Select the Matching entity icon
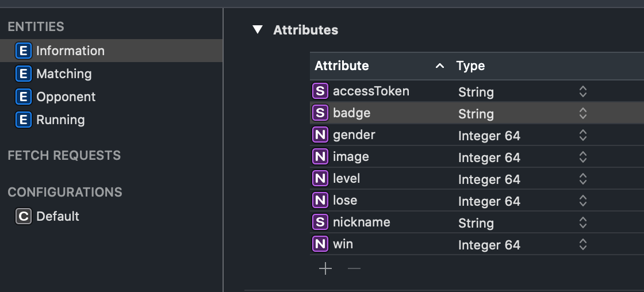 24,74
